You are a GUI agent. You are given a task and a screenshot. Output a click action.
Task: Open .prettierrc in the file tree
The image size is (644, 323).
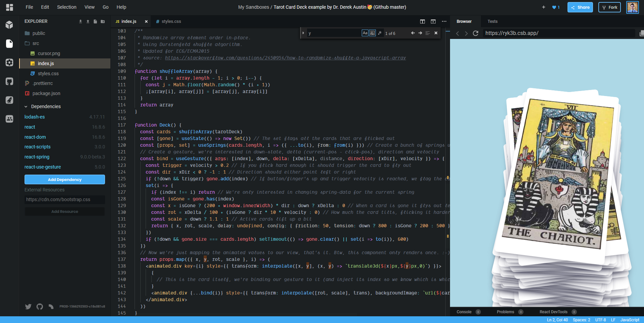(x=65, y=83)
